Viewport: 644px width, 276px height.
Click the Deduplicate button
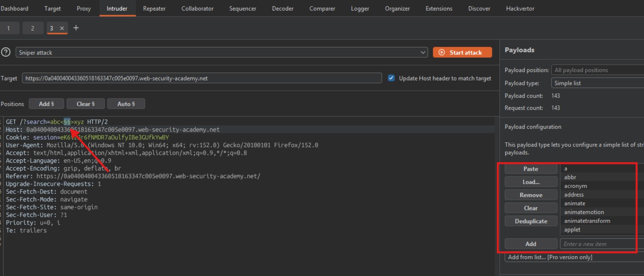[531, 221]
